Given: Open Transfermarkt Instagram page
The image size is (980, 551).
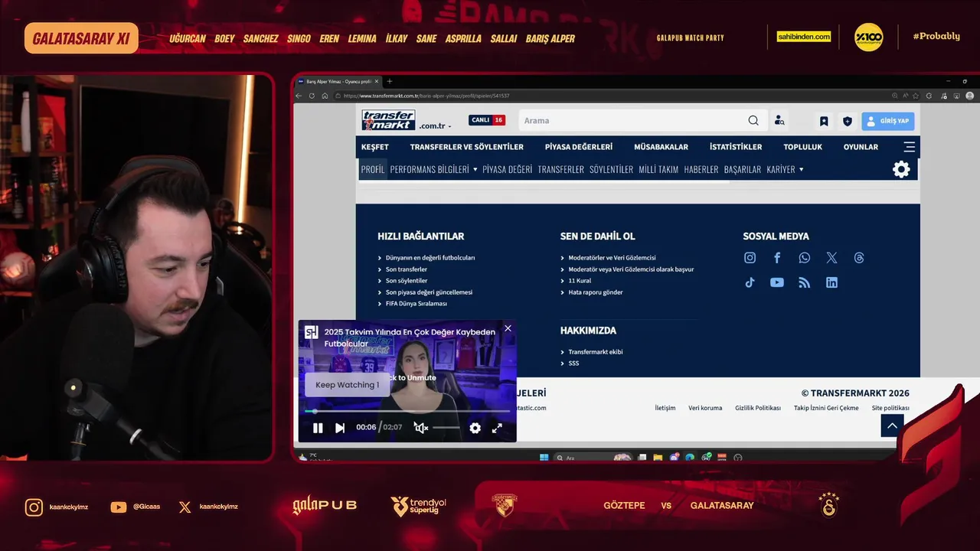Looking at the screenshot, I should pyautogui.click(x=750, y=258).
